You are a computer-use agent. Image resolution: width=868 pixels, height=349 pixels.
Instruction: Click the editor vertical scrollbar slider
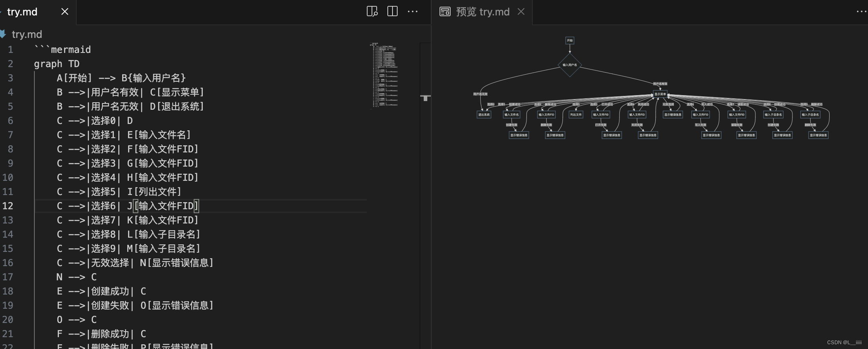tap(425, 98)
